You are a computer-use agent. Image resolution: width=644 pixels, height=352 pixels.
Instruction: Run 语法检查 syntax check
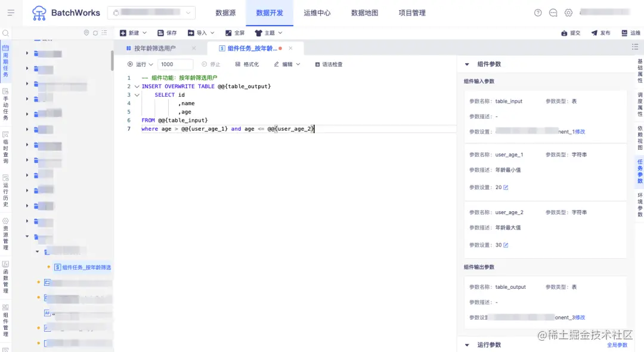point(329,64)
